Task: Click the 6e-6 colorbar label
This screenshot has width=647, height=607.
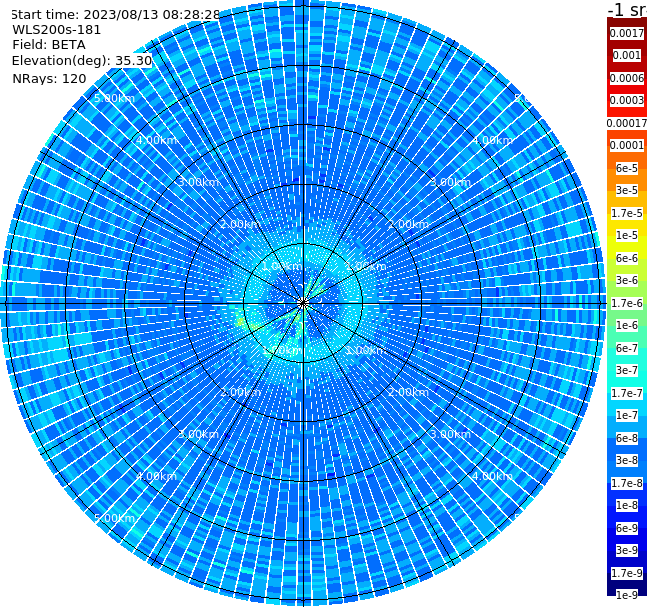Action: [627, 258]
